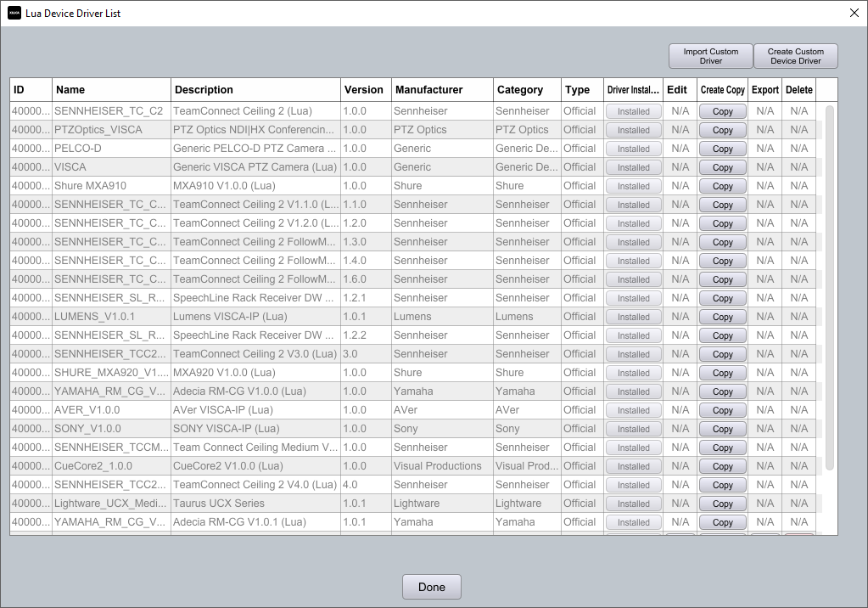Click Installed button for LUMENS_V1.0.1

click(633, 317)
